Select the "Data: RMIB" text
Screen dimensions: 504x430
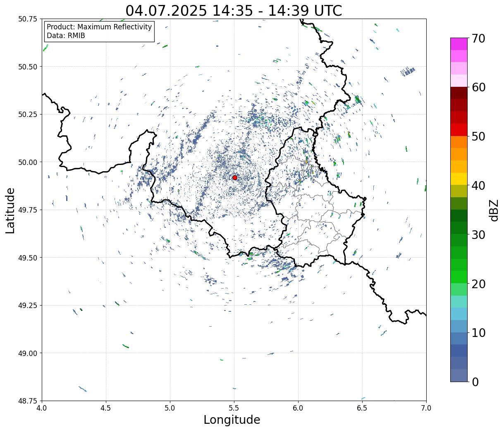click(66, 36)
